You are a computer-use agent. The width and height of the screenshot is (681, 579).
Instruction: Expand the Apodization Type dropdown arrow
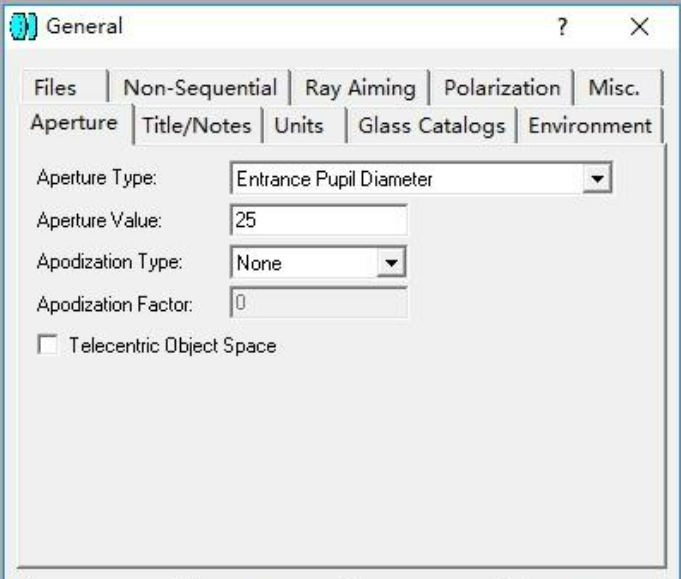coord(391,262)
